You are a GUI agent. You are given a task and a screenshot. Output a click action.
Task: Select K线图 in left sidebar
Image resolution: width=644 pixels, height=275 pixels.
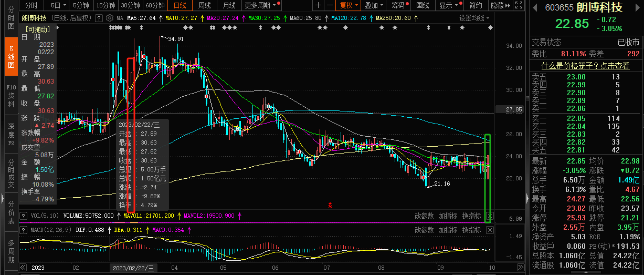tap(11, 57)
